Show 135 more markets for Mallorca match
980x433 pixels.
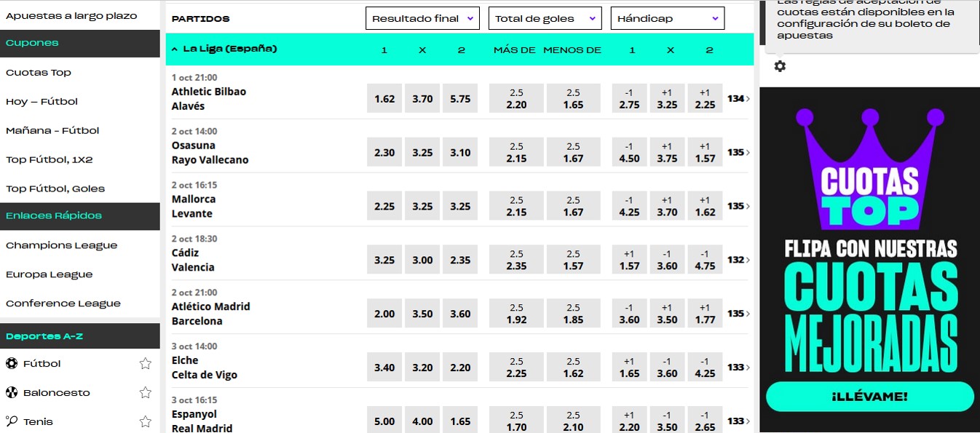(x=738, y=206)
